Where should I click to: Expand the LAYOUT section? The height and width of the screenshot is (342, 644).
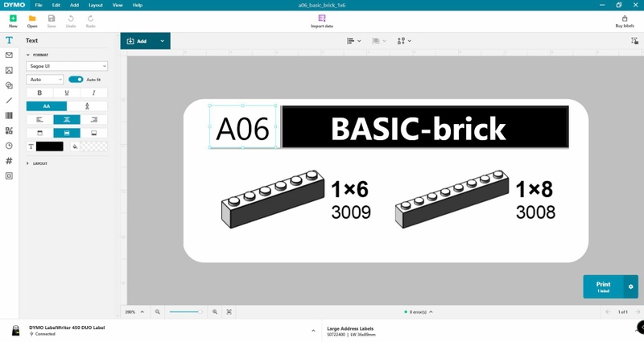pos(37,163)
